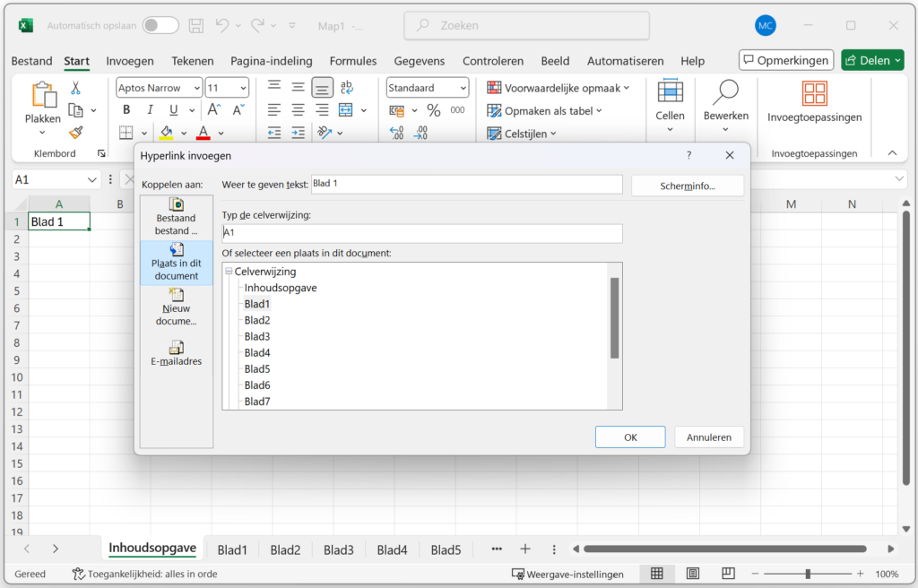Decrease decimal places
Image resolution: width=918 pixels, height=588 pixels.
point(420,133)
